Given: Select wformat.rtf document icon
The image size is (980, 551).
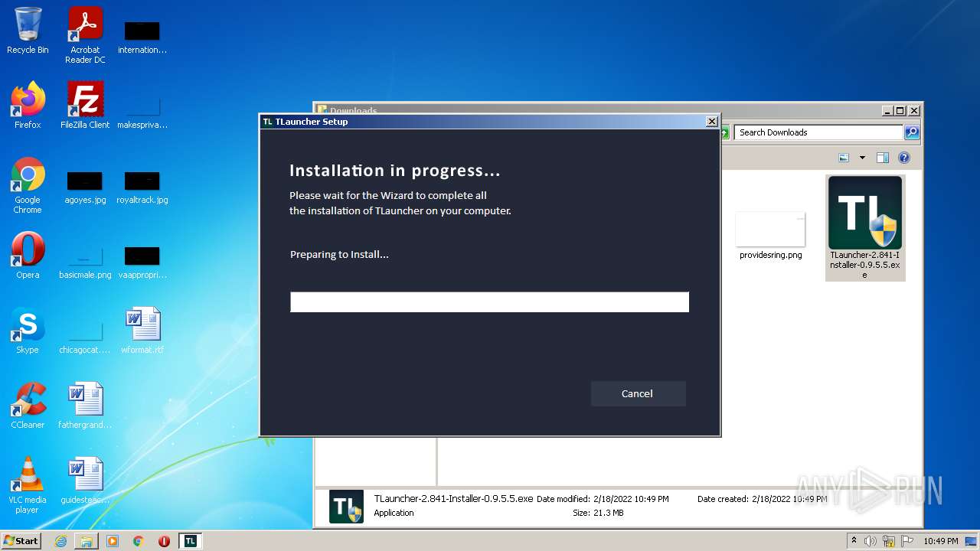Looking at the screenshot, I should pos(142,331).
